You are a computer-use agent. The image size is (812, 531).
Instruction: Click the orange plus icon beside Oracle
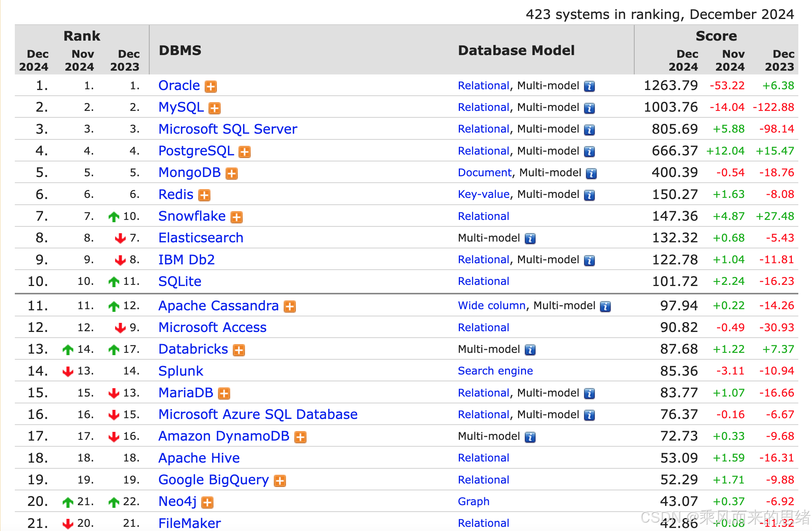tap(211, 87)
